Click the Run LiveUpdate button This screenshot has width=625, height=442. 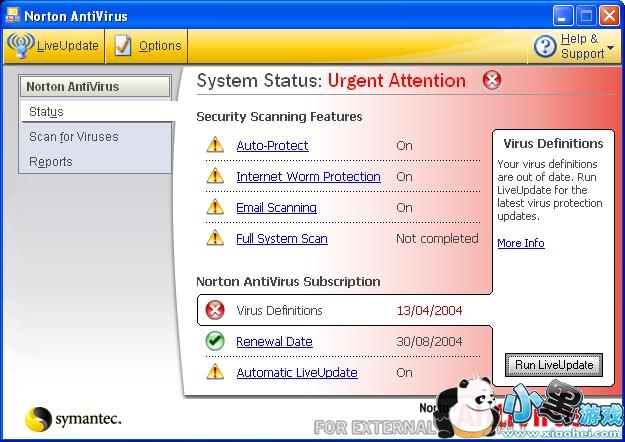tap(554, 365)
